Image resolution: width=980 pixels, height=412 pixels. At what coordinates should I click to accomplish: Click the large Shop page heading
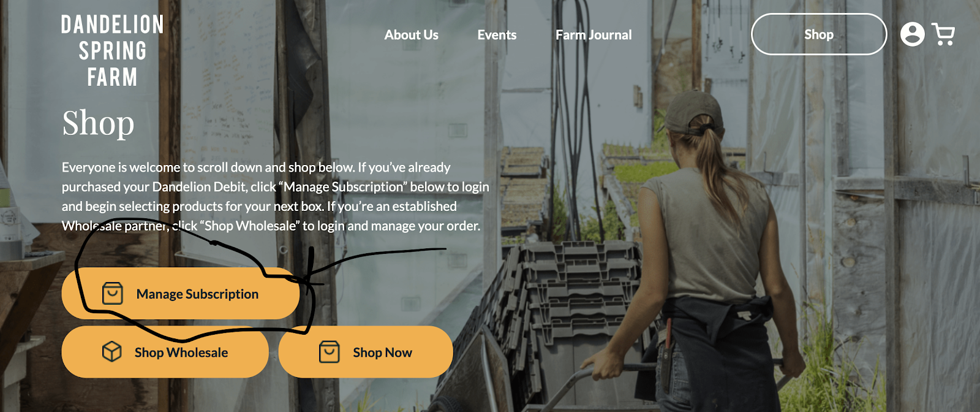98,123
